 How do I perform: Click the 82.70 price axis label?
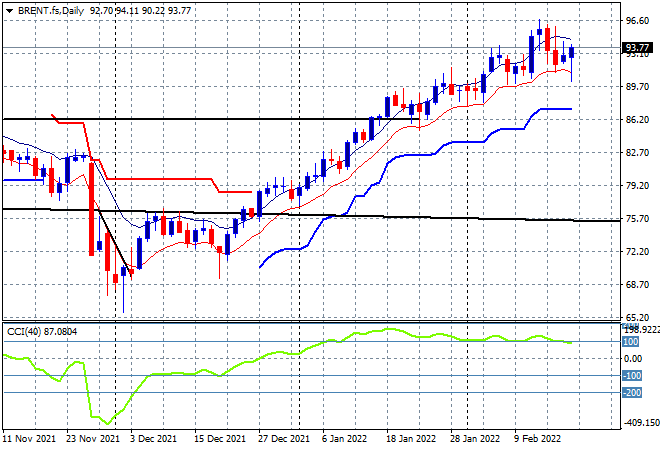[637, 152]
